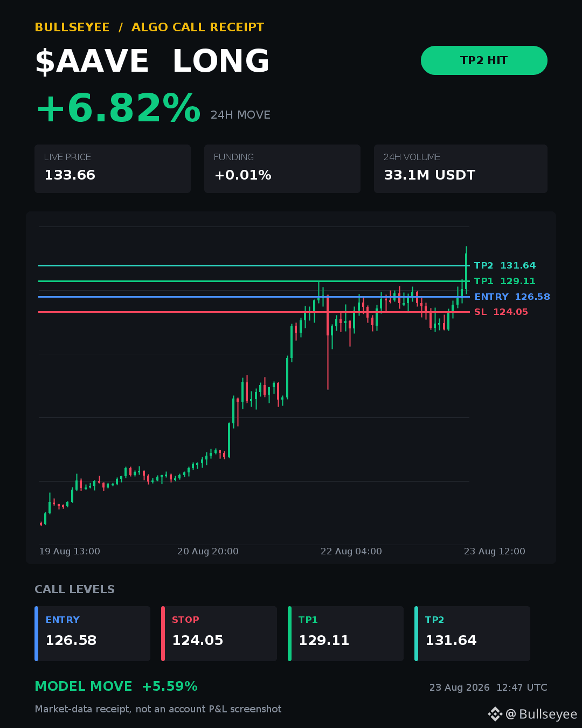Click the MODEL MOVE +5.59% text
The width and height of the screenshot is (582, 728).
(116, 686)
